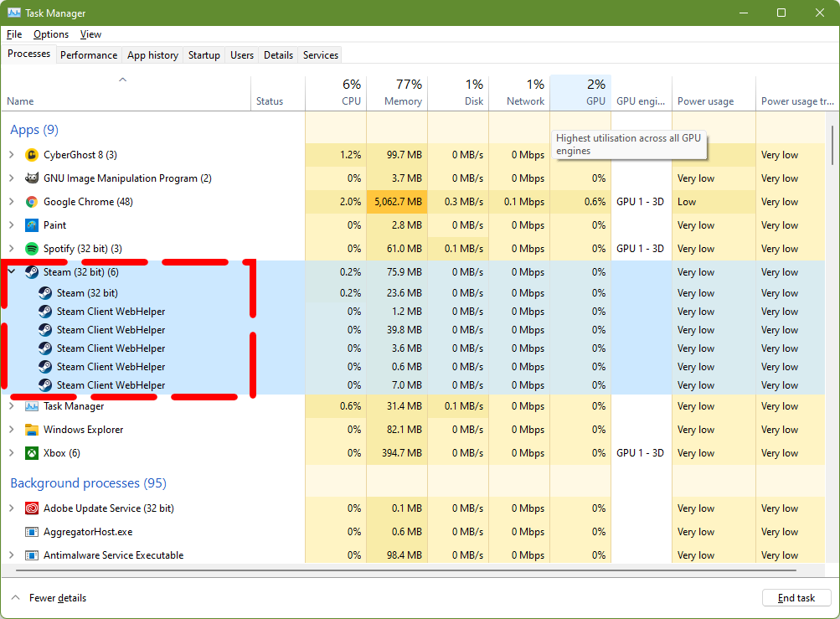Sort processes by Disk column

pos(458,93)
